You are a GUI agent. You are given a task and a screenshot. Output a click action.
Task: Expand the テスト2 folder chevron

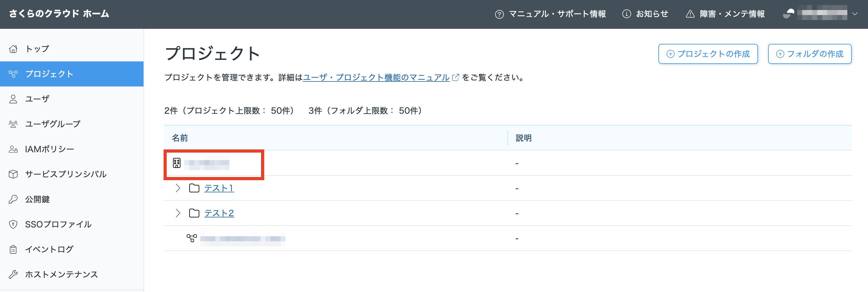click(178, 213)
